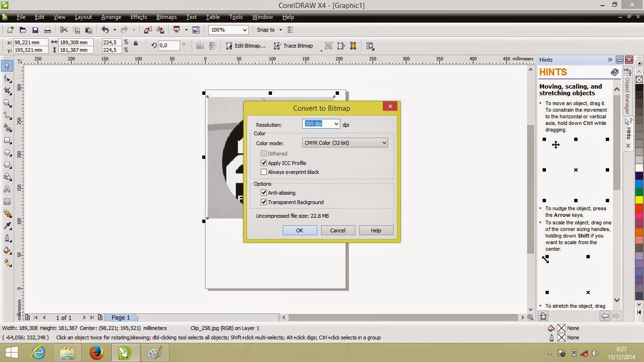Open the Resolution dropdown
Viewport: 644px width, 362px height.
click(336, 124)
